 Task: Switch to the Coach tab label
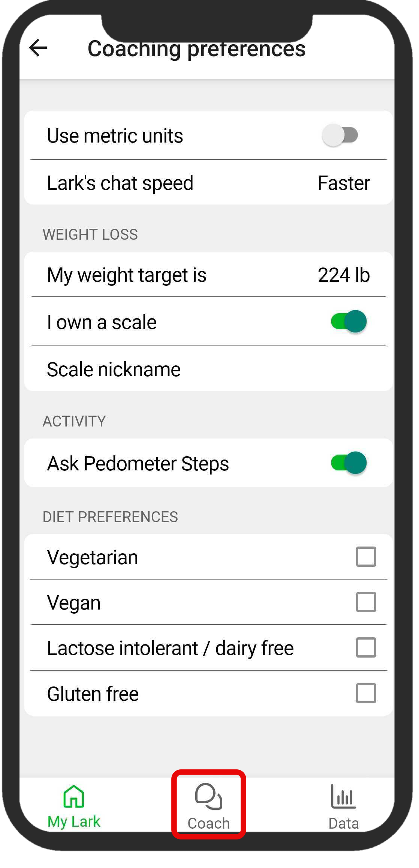pos(209,823)
